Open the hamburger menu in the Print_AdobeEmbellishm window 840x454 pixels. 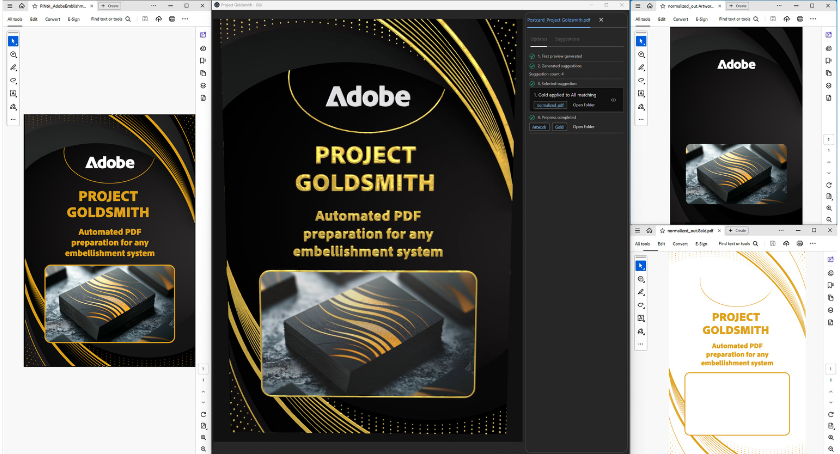[9, 6]
